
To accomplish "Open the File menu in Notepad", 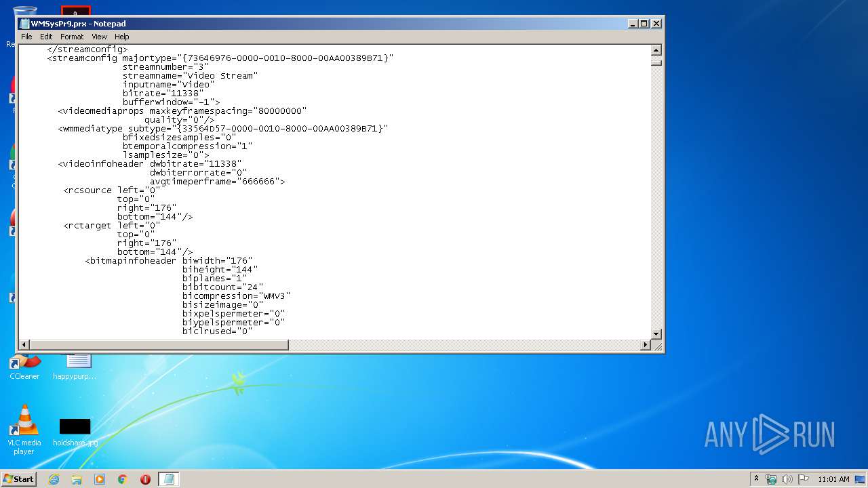I will pyautogui.click(x=26, y=37).
